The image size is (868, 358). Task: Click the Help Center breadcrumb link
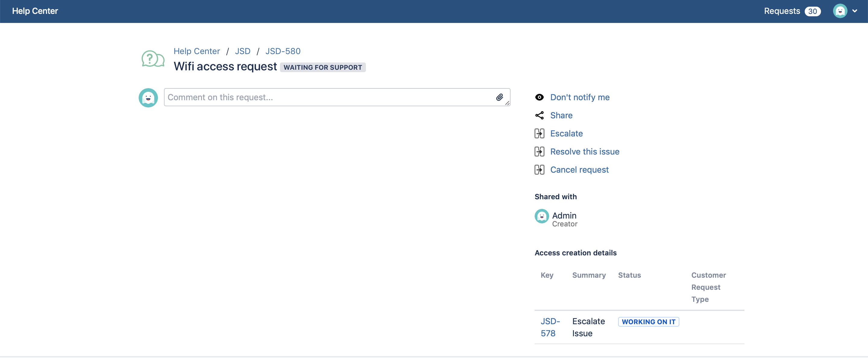point(198,51)
